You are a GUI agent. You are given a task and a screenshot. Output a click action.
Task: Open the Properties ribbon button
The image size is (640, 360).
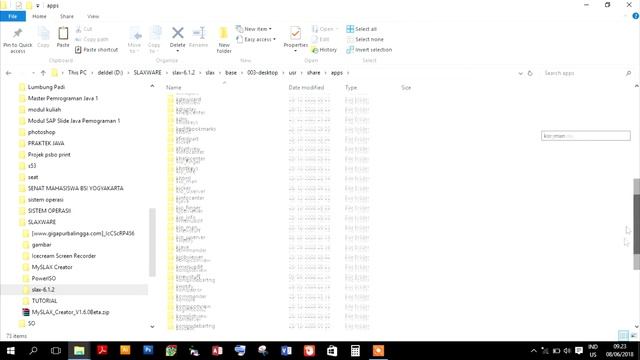[x=296, y=40]
